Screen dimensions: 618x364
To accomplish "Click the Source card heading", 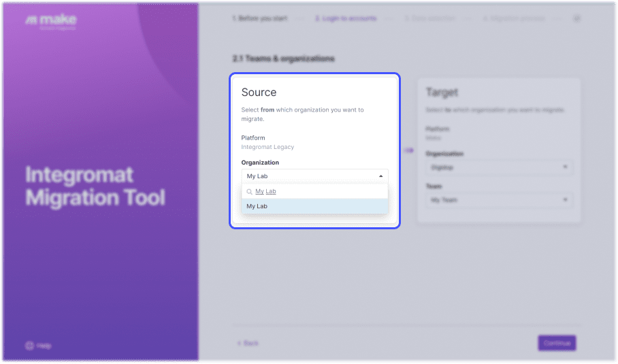I will 259,92.
